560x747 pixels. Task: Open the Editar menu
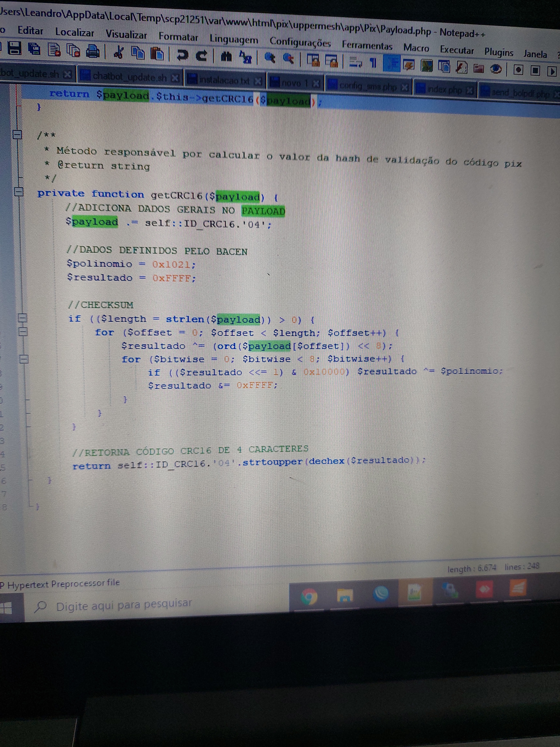click(30, 31)
